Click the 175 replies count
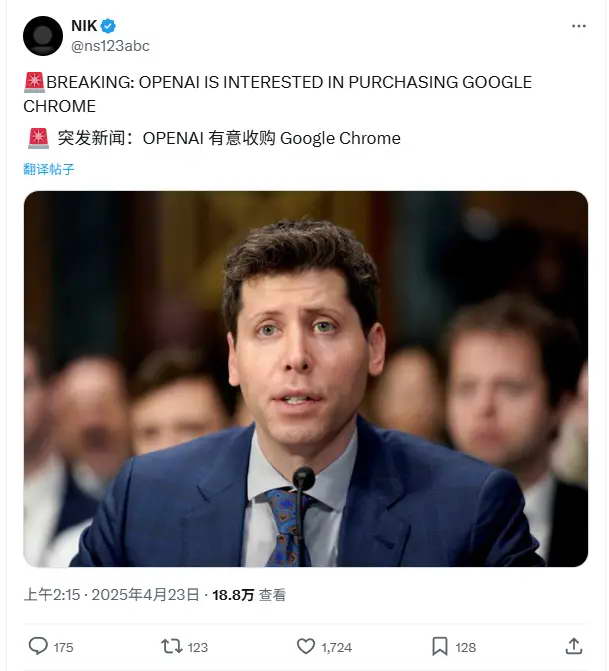609x671 pixels. click(x=63, y=647)
